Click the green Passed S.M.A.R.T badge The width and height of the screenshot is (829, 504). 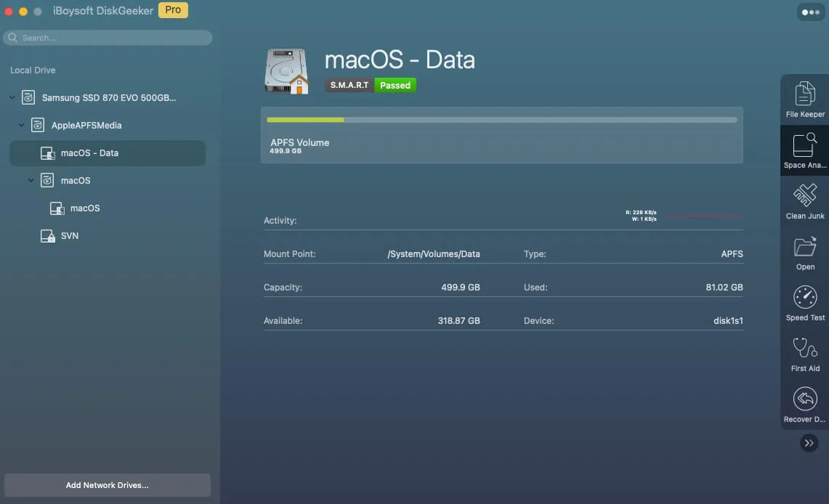[x=395, y=86]
